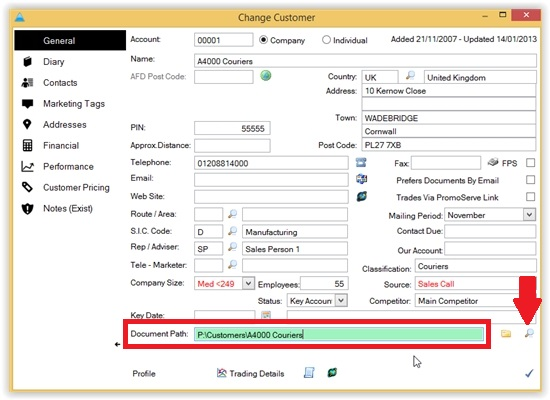Enable the FPS checkbox
The image size is (550, 400).
[530, 162]
